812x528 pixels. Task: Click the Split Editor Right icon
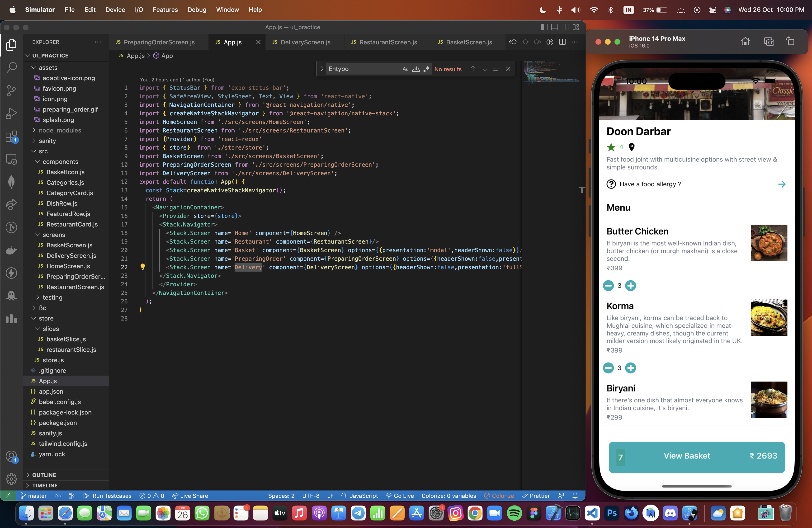pos(562,42)
